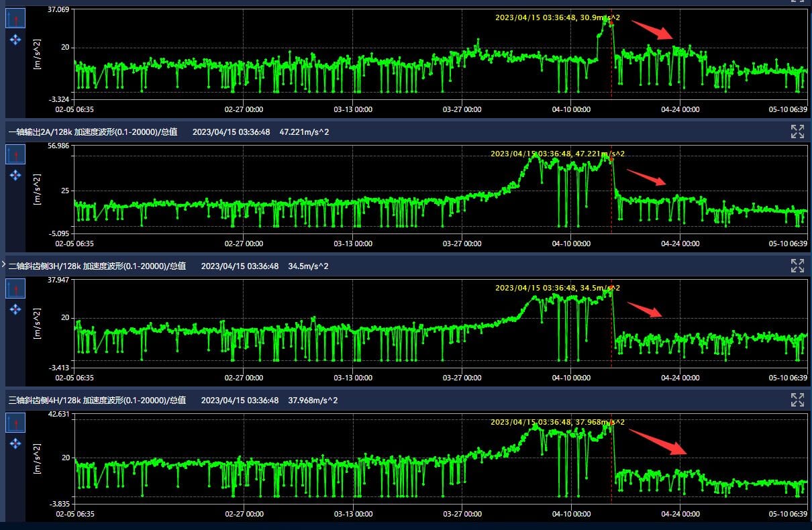Image resolution: width=812 pixels, height=530 pixels.
Task: Select cursor tool icon in 三轴斜齿侧4H chart
Action: [x=15, y=423]
